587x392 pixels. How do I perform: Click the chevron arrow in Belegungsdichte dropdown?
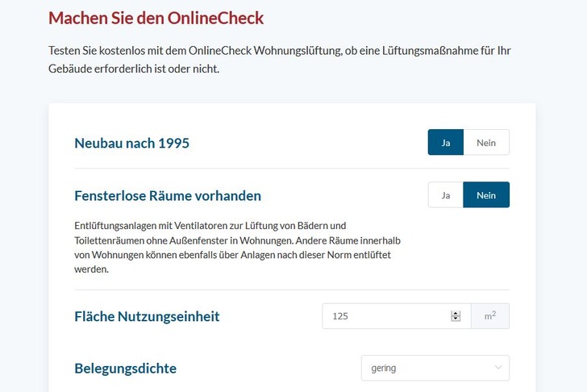point(497,369)
